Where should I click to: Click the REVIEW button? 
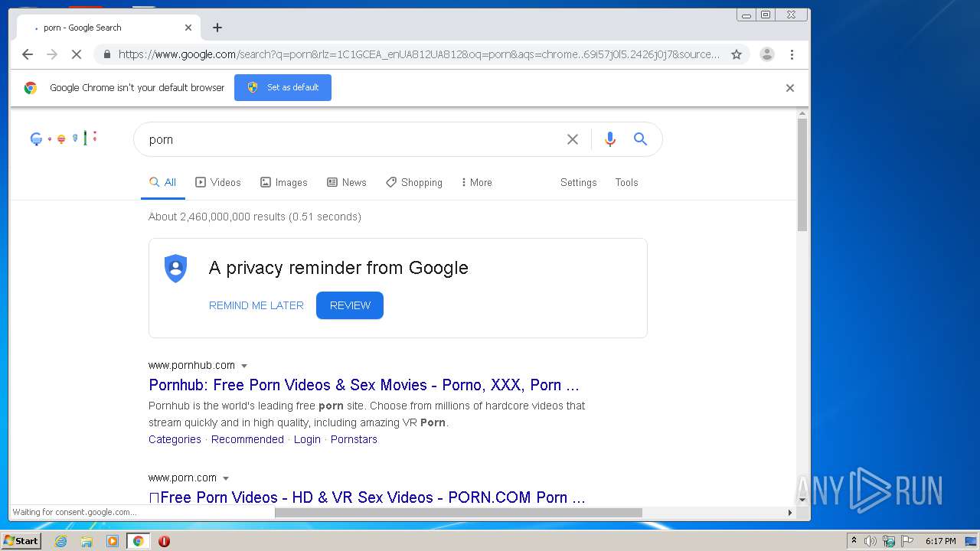click(350, 305)
